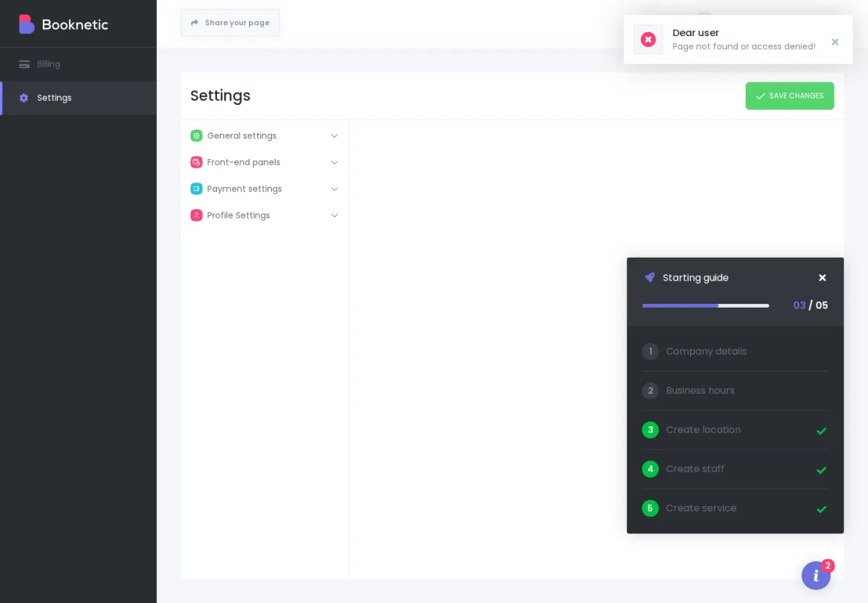868x603 pixels.
Task: Click step number 1 circle for Company details
Action: click(x=650, y=352)
